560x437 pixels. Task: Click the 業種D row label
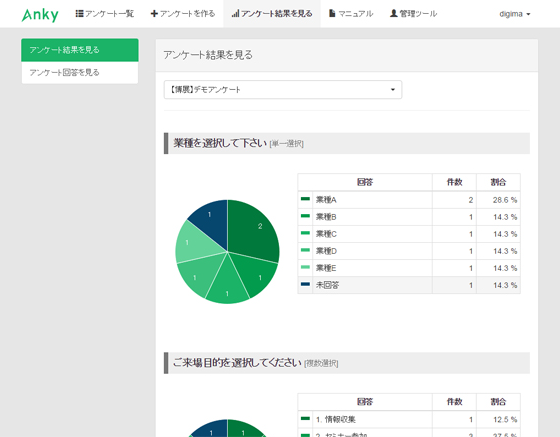pos(326,251)
